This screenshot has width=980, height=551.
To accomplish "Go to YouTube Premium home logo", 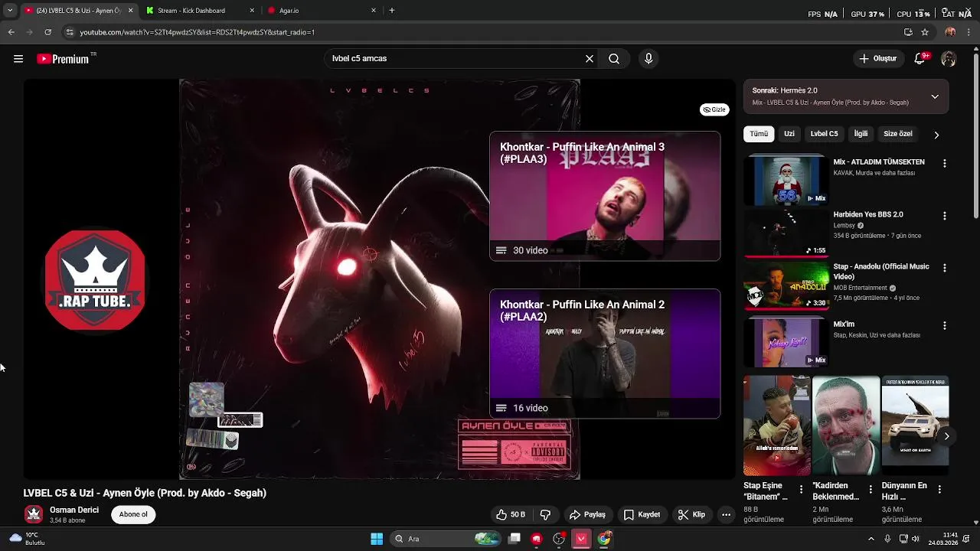I will click(63, 59).
